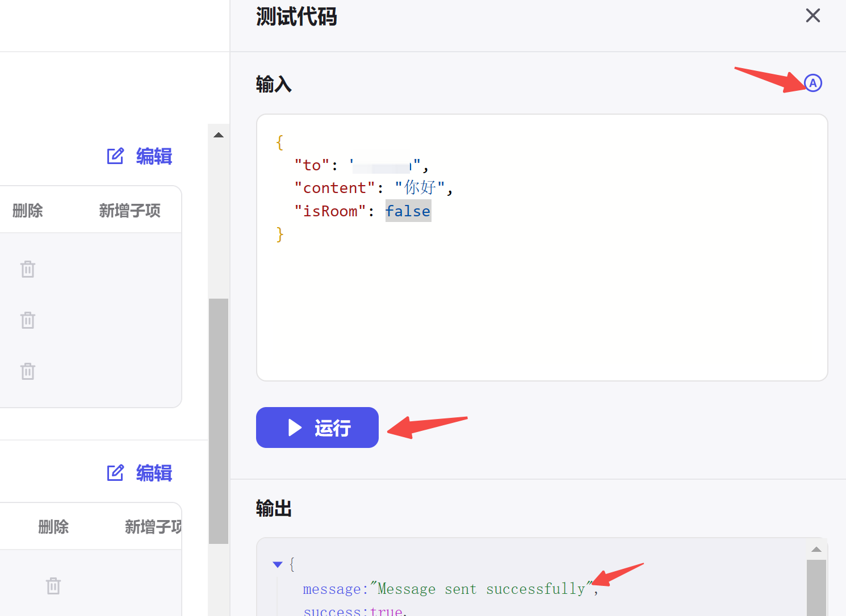
Task: Click the "content" key in the input
Action: point(335,188)
